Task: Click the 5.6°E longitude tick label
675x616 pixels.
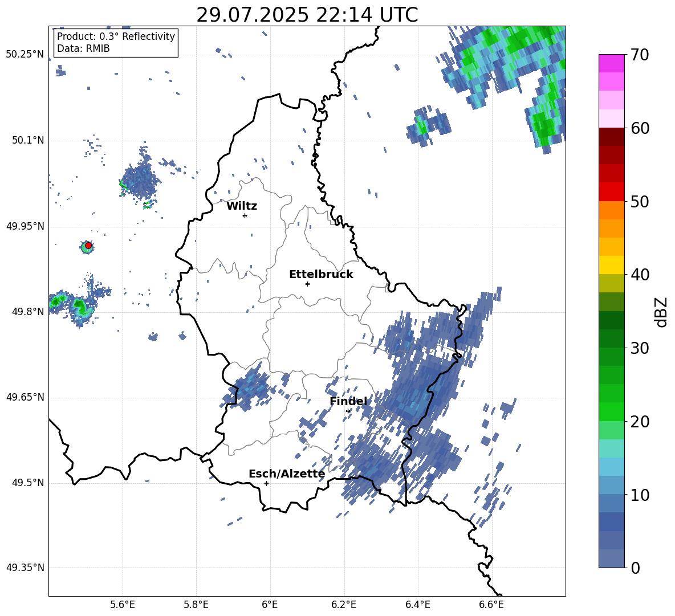Action: pos(122,605)
